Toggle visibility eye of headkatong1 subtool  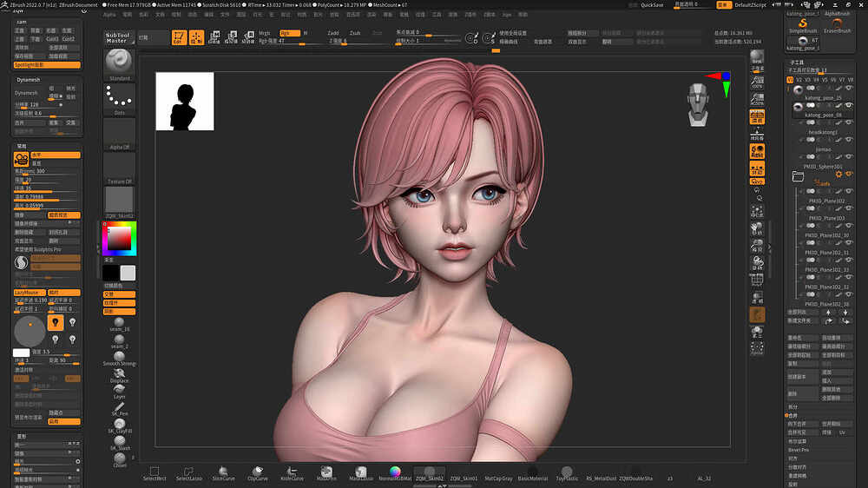click(x=849, y=122)
